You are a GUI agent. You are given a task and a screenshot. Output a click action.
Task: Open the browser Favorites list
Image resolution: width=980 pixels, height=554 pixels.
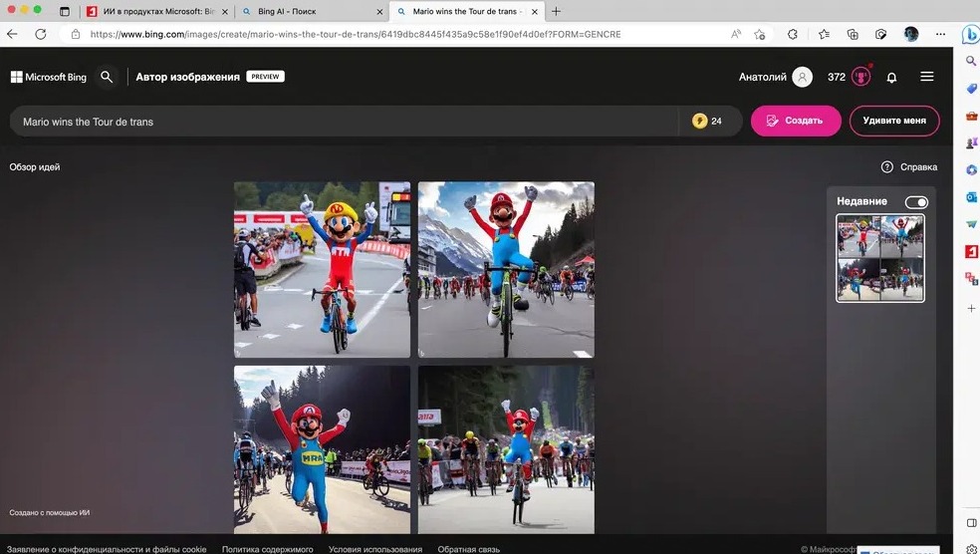point(824,34)
